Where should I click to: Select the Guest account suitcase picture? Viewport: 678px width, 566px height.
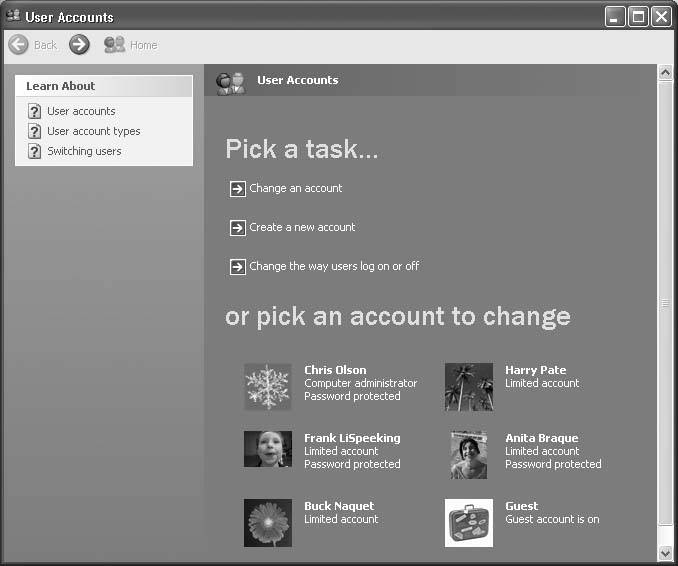469,522
